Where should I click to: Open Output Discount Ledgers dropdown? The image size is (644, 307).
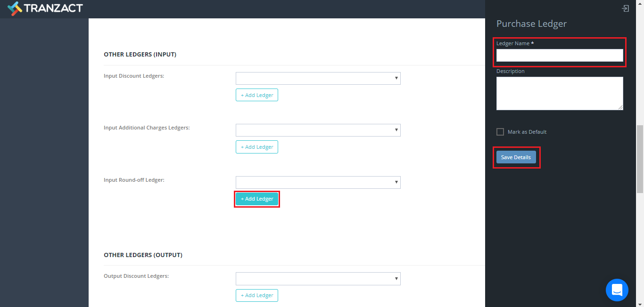[318, 279]
